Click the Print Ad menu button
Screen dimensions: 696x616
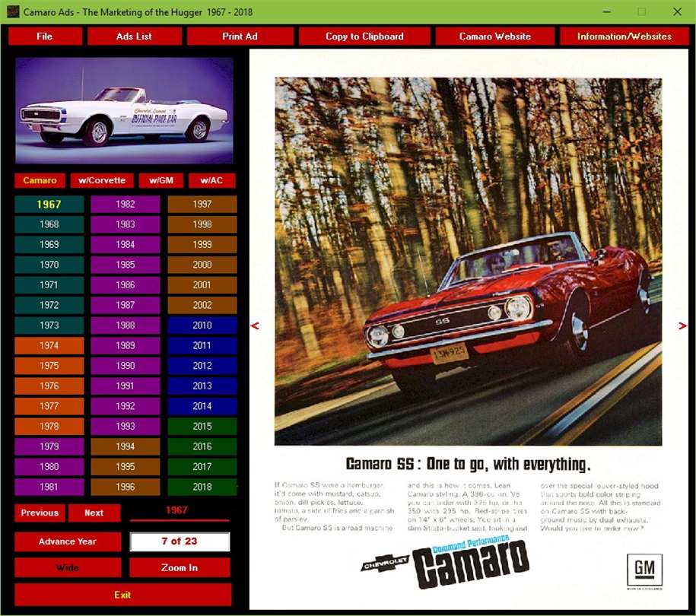pyautogui.click(x=240, y=37)
